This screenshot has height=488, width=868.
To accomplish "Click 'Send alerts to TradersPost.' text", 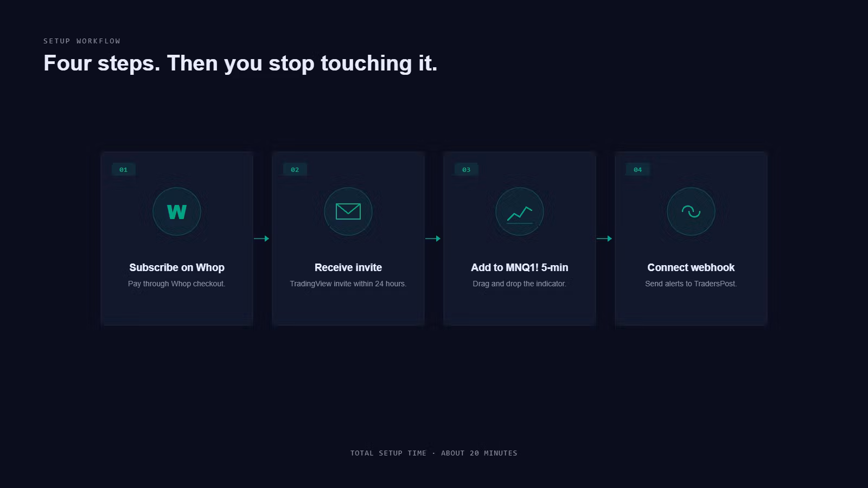I will [x=691, y=284].
